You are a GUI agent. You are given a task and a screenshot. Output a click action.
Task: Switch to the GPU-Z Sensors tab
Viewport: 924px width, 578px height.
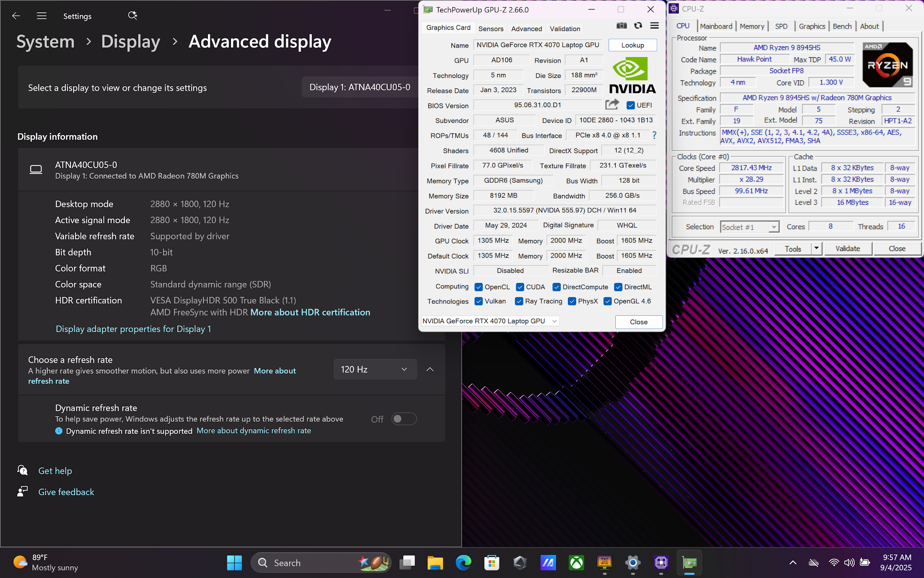(x=491, y=29)
